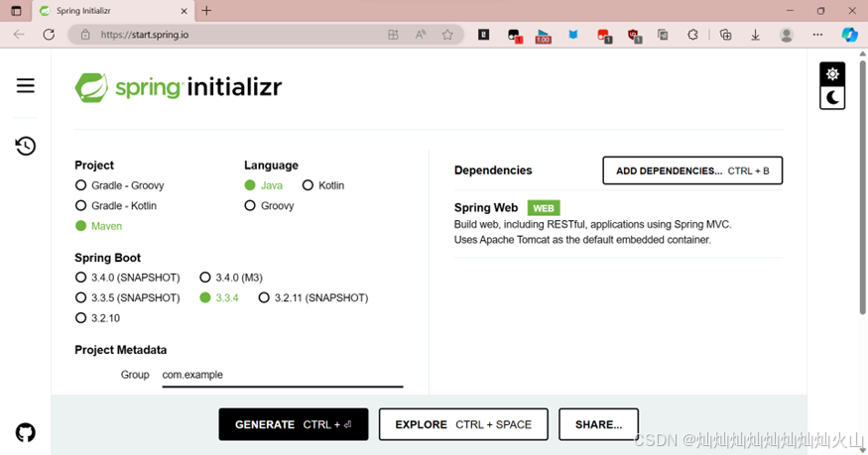
Task: Click the EXPLORE button
Action: [x=463, y=424]
